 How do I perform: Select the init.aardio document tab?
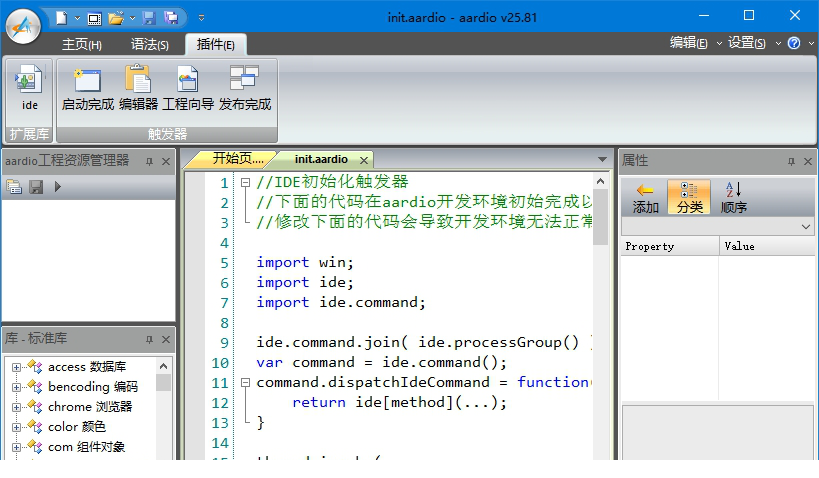(x=321, y=159)
